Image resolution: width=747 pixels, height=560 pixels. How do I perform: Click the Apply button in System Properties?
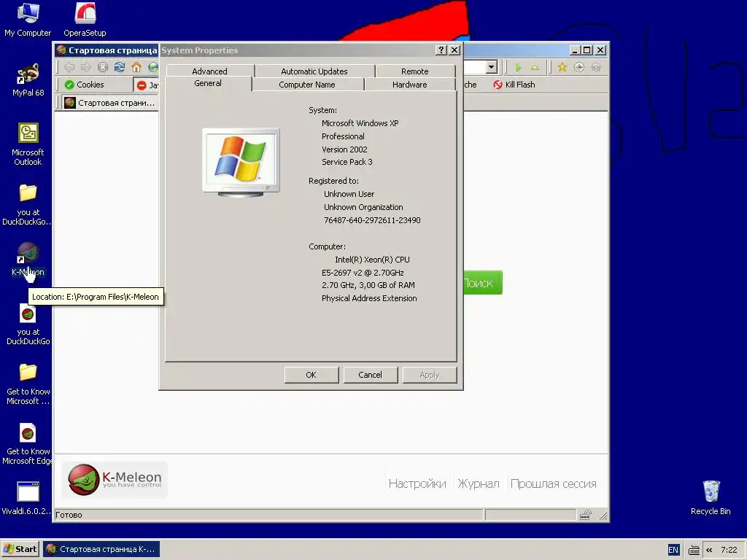coord(429,375)
